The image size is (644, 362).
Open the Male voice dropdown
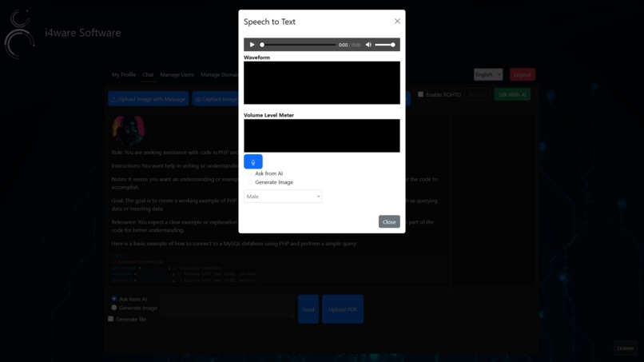pos(283,197)
